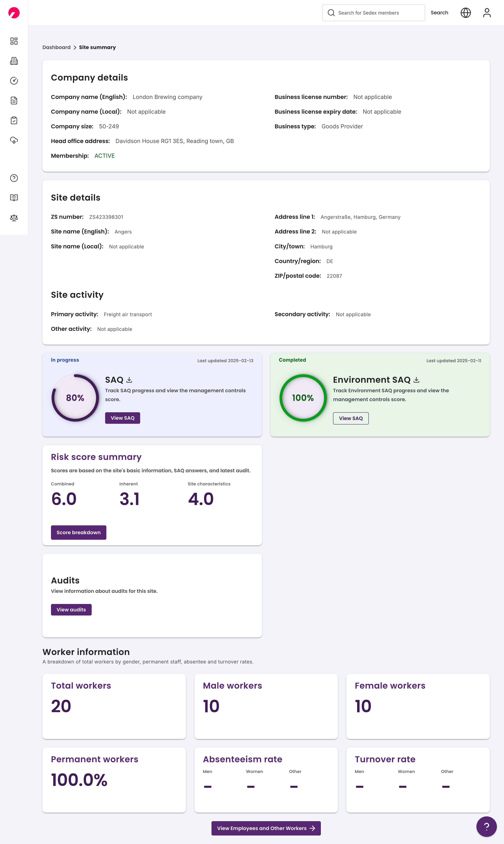504x844 pixels.
Task: Select the company sites icon in sidebar
Action: 14,61
